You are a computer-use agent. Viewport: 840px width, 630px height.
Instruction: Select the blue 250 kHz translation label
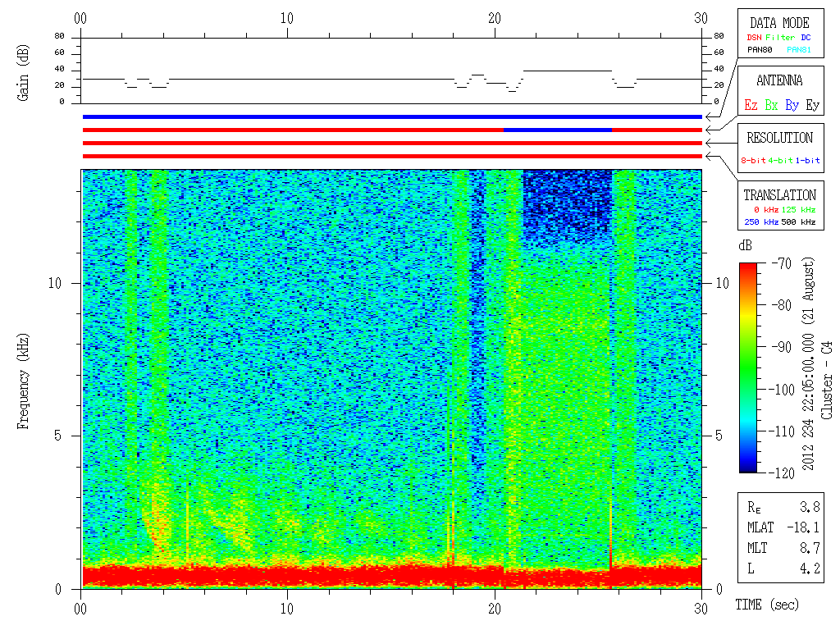click(761, 221)
